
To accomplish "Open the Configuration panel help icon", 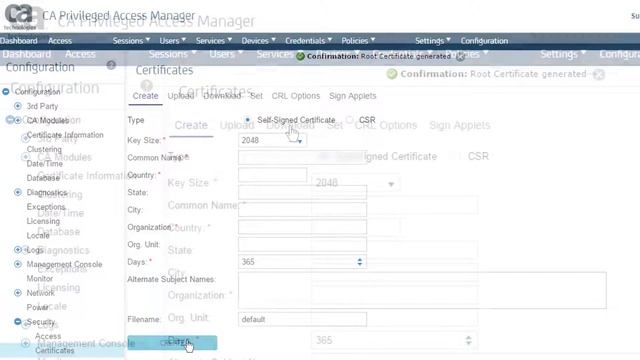I will click(x=111, y=65).
